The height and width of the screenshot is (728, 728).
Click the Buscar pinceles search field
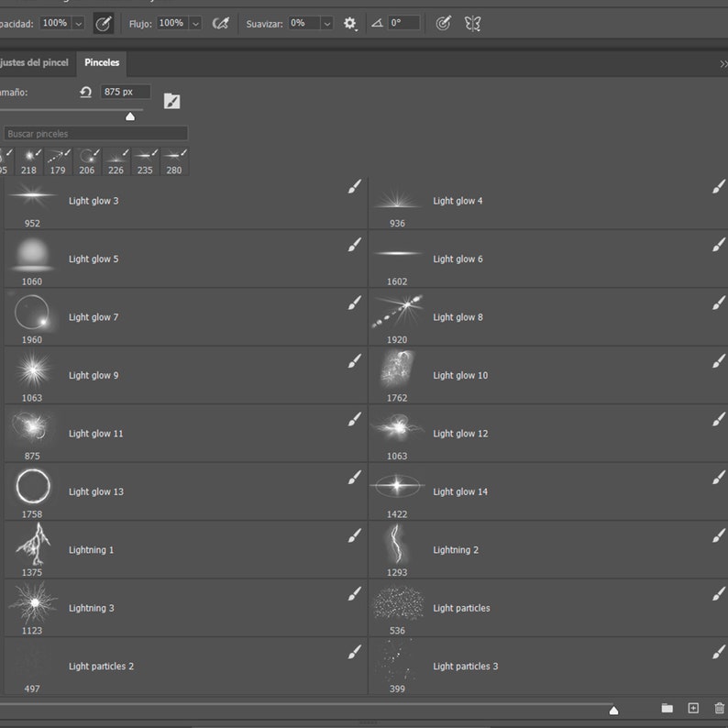(x=95, y=134)
